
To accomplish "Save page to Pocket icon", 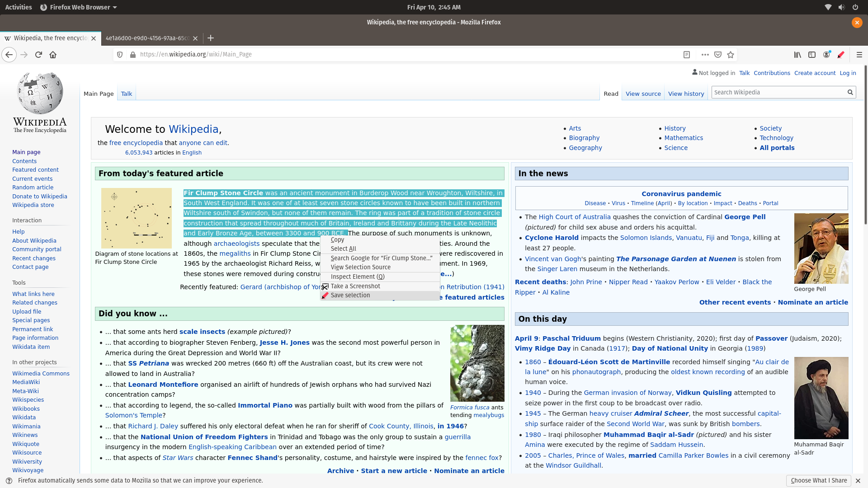I will tap(717, 55).
